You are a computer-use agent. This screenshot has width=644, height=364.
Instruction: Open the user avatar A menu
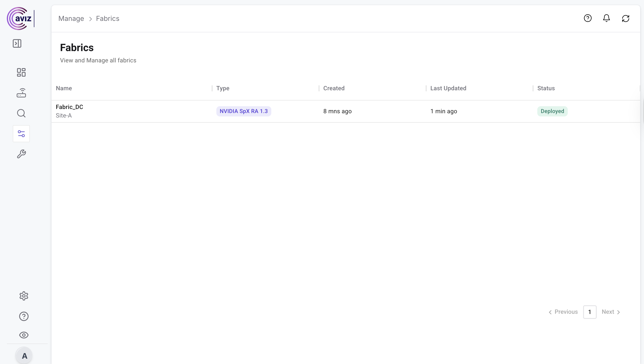click(x=24, y=355)
